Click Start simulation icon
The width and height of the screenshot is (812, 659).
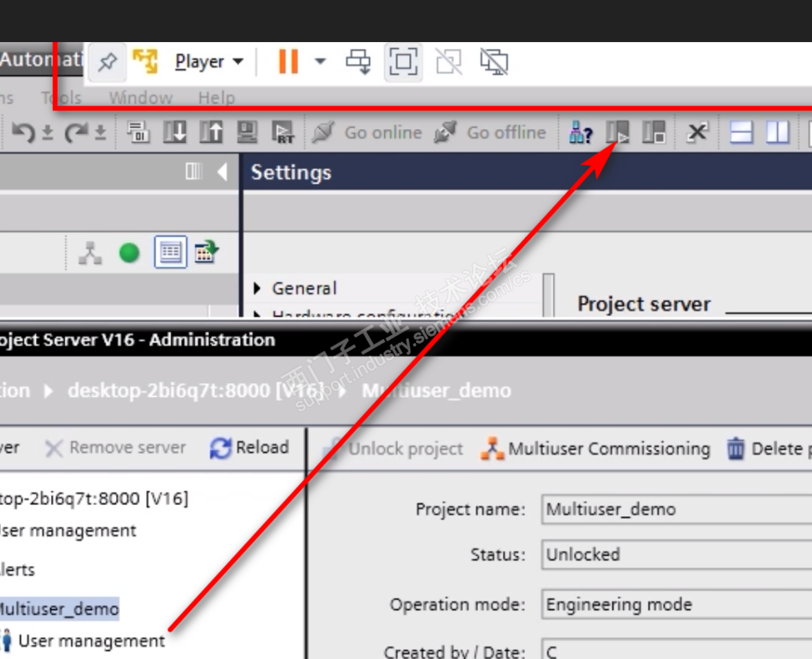coord(247,132)
